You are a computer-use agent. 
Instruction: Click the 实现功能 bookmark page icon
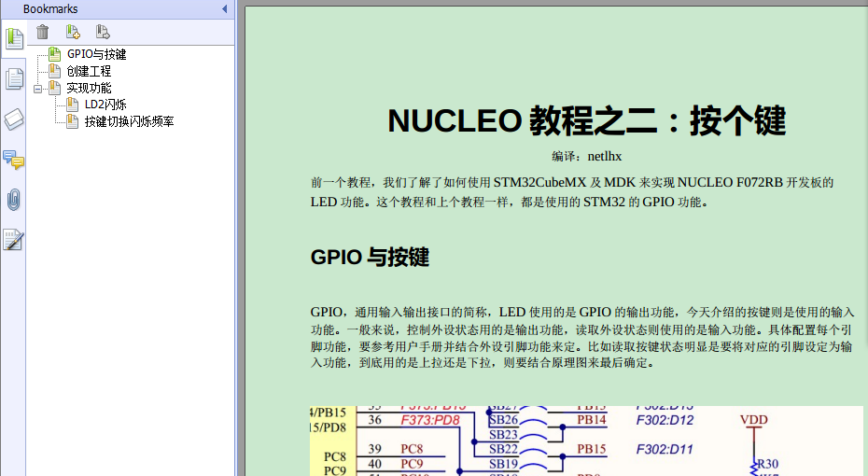[54, 88]
